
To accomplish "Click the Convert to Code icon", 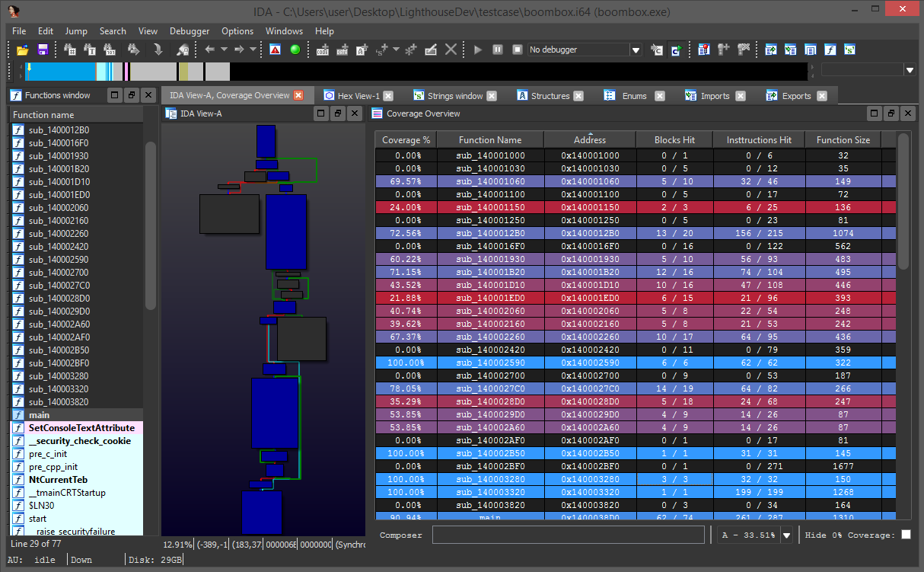I will (323, 50).
